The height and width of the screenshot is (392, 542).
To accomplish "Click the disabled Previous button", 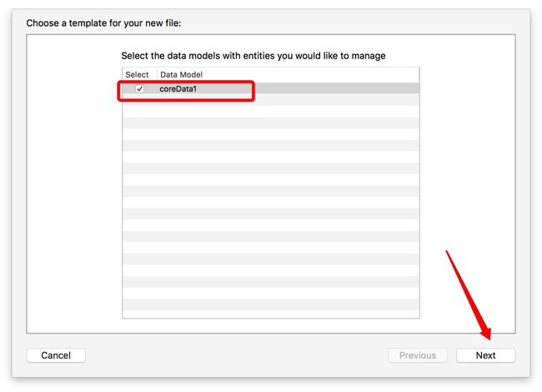I will pos(418,355).
